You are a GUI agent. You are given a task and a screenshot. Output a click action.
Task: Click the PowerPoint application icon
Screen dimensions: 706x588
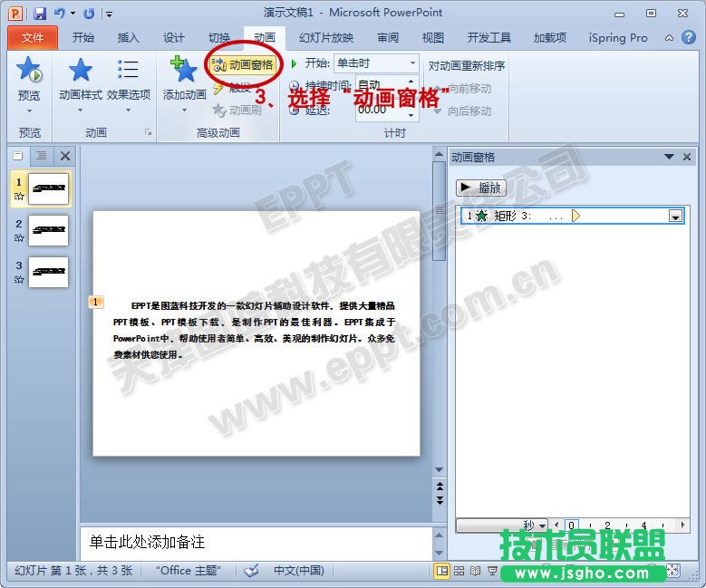15,14
